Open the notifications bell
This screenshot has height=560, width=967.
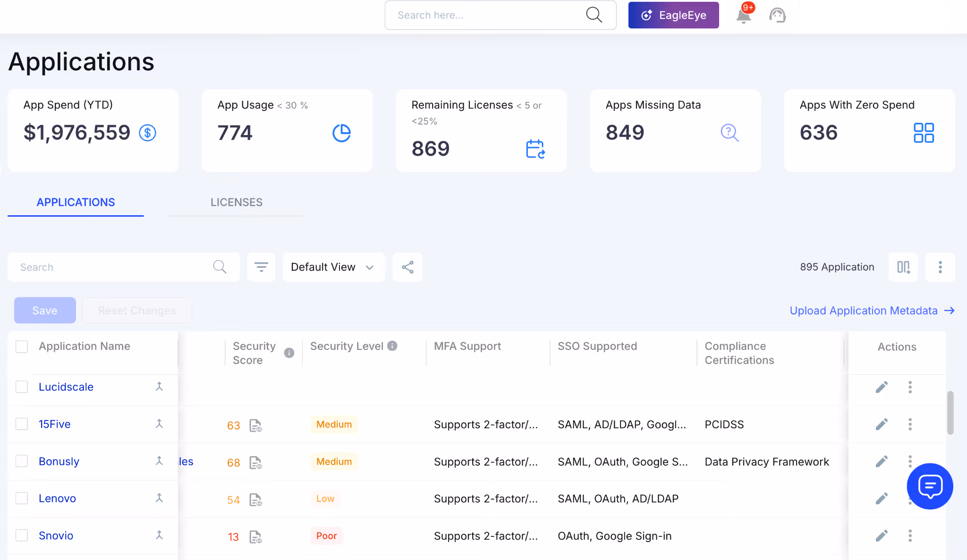pyautogui.click(x=744, y=16)
